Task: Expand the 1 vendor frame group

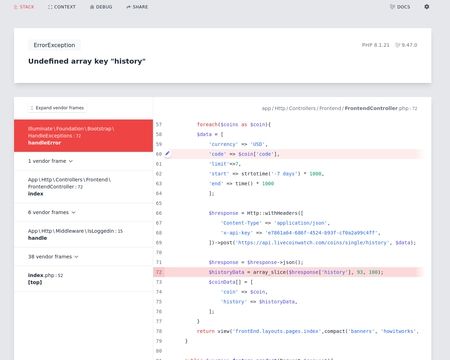Action: (50, 161)
